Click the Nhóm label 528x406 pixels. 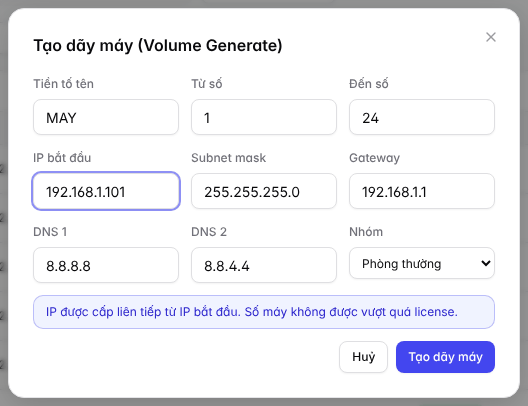[x=366, y=232]
